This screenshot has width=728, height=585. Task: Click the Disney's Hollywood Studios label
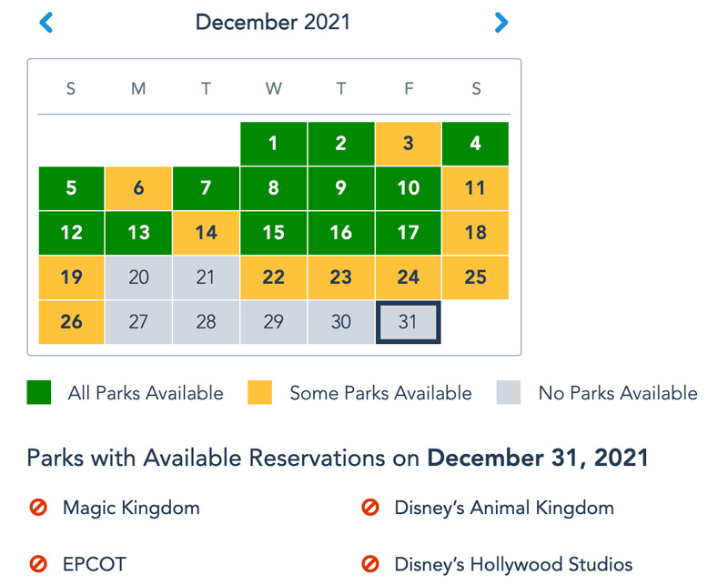coord(513,565)
